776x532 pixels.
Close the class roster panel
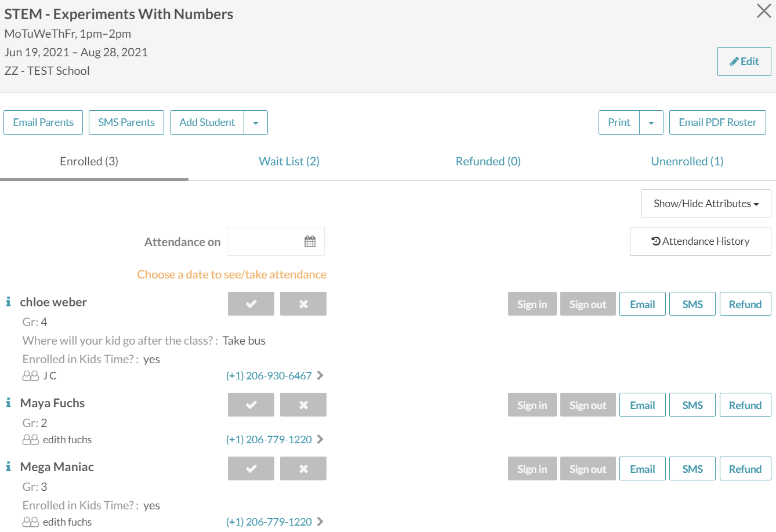pyautogui.click(x=764, y=11)
